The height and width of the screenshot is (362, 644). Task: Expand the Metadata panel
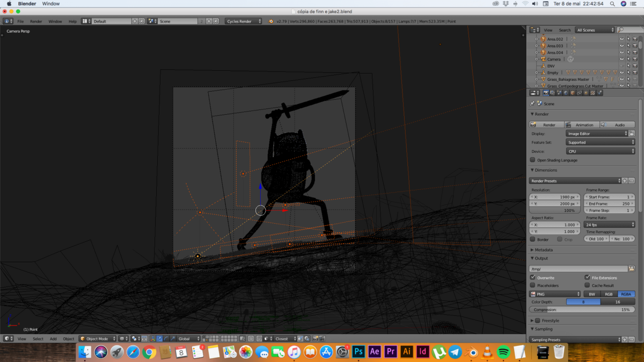[x=545, y=249]
